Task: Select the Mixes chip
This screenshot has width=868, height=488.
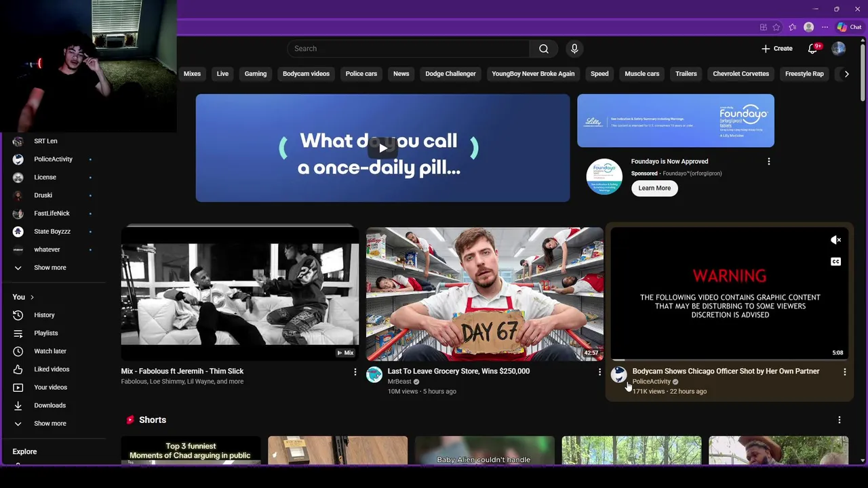Action: [192, 74]
